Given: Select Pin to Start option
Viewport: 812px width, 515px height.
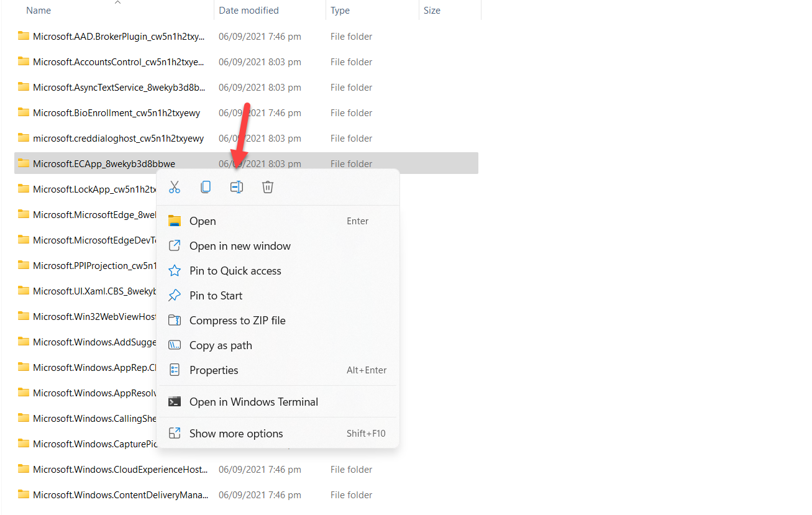Looking at the screenshot, I should (x=216, y=296).
